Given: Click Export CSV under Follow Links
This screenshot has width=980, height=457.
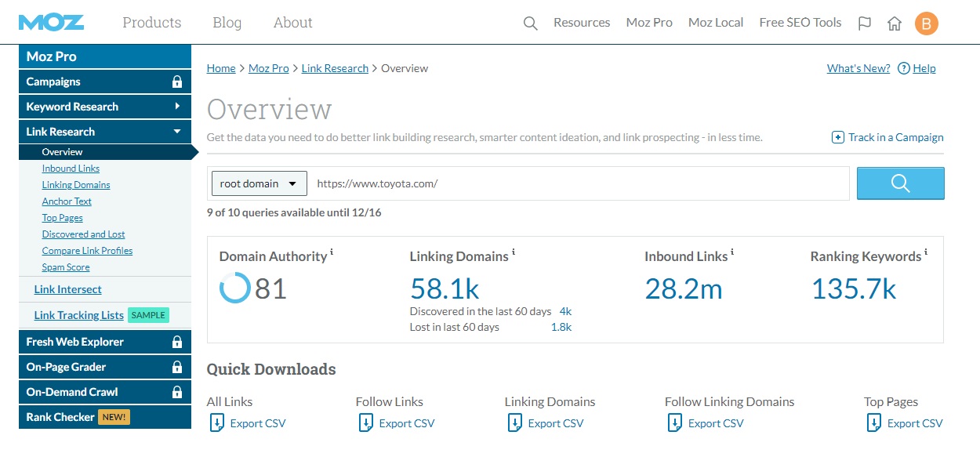Looking at the screenshot, I should coord(407,423).
